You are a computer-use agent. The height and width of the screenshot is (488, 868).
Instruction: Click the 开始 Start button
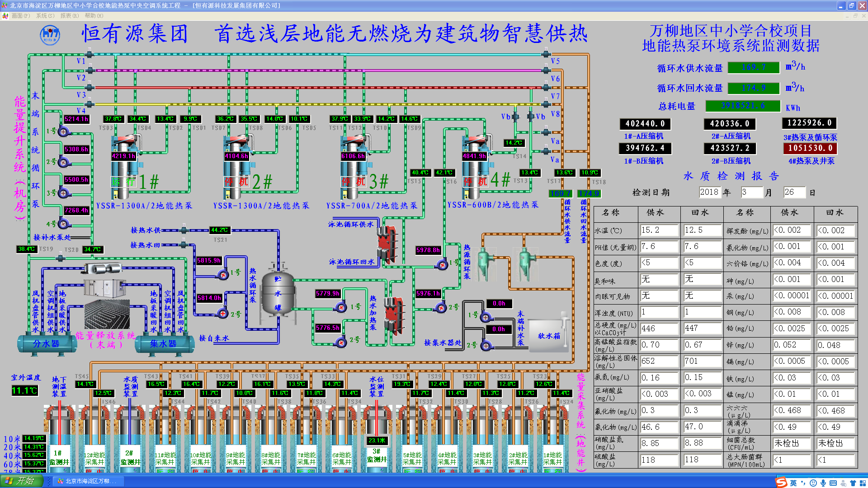click(x=21, y=481)
